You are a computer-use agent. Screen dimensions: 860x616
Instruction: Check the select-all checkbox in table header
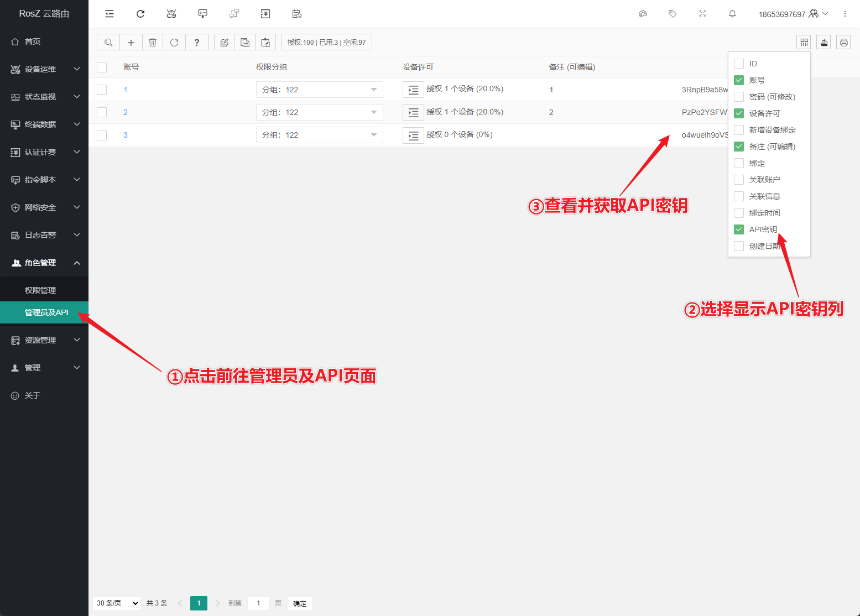(102, 67)
